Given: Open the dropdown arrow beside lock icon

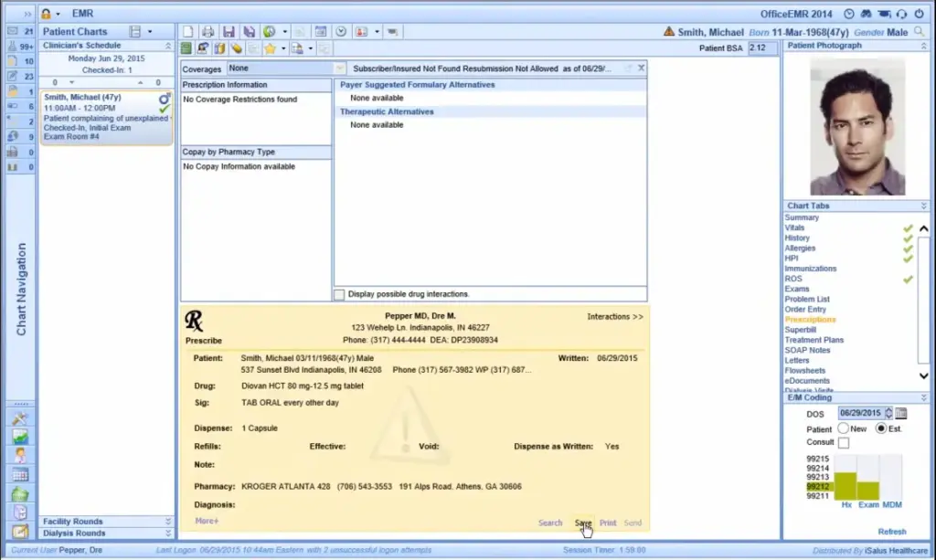Looking at the screenshot, I should click(x=58, y=14).
